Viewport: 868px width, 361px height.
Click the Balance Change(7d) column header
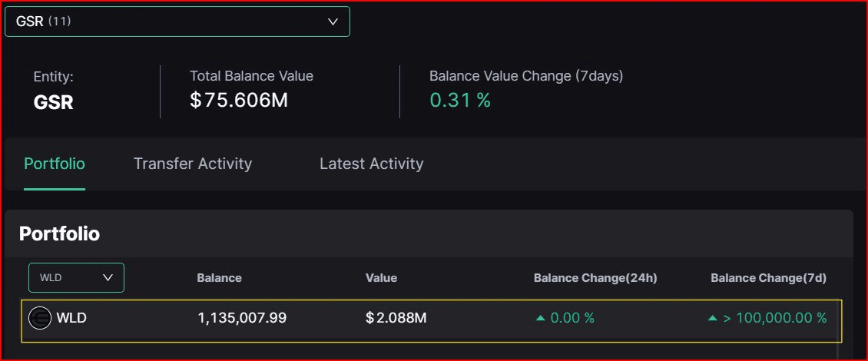768,278
